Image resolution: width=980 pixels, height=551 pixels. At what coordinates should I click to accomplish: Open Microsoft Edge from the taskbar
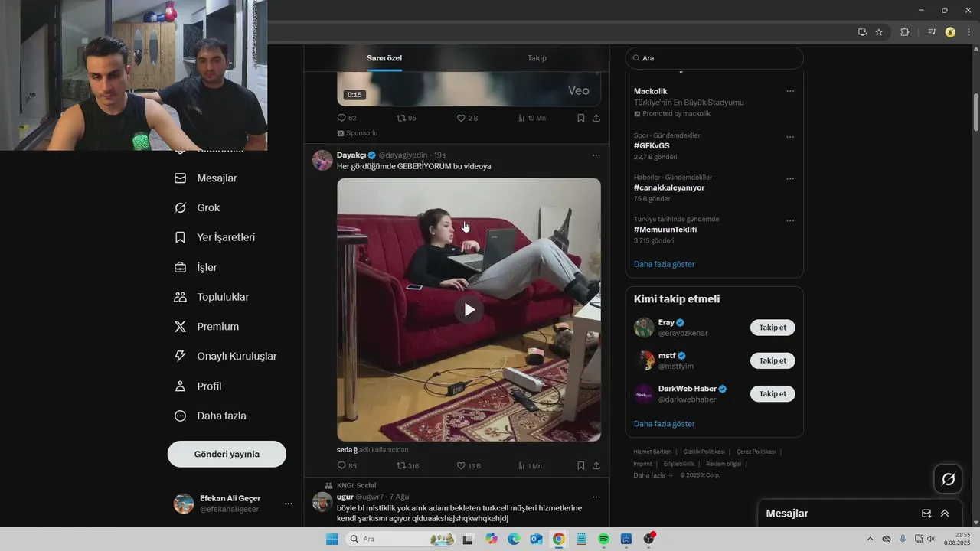[514, 539]
